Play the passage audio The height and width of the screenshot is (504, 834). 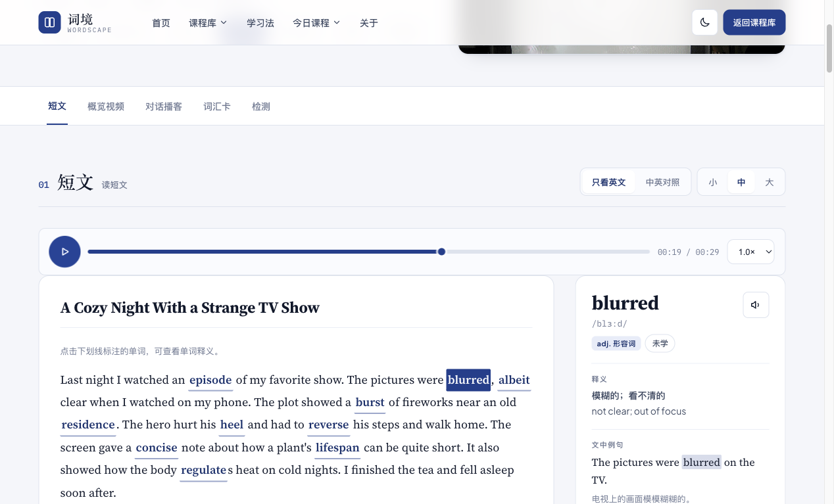click(64, 252)
